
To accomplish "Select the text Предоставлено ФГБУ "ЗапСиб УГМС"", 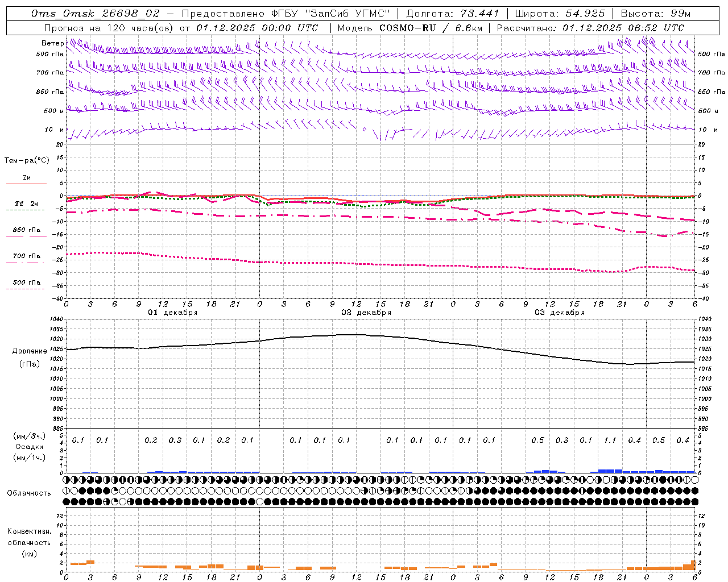I will tap(286, 14).
